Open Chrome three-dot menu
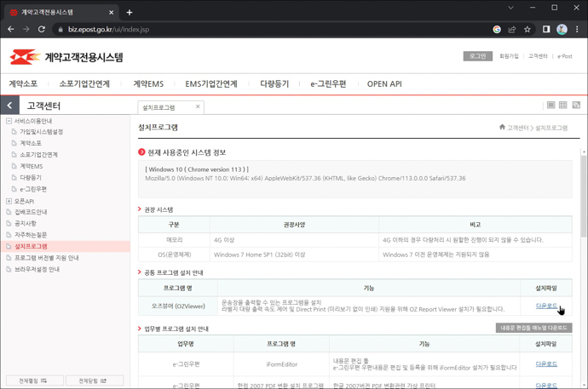Screen dimensions: 588x389 (577, 29)
